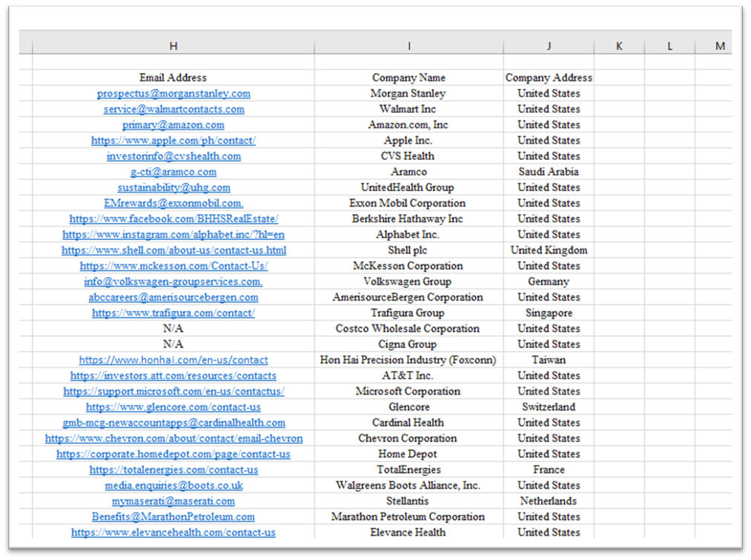This screenshot has width=751, height=560.
Task: Select the Saudi Arabia cell
Action: [549, 172]
